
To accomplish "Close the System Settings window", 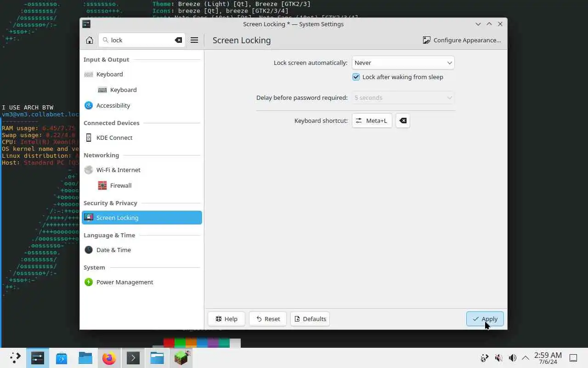I will 500,24.
